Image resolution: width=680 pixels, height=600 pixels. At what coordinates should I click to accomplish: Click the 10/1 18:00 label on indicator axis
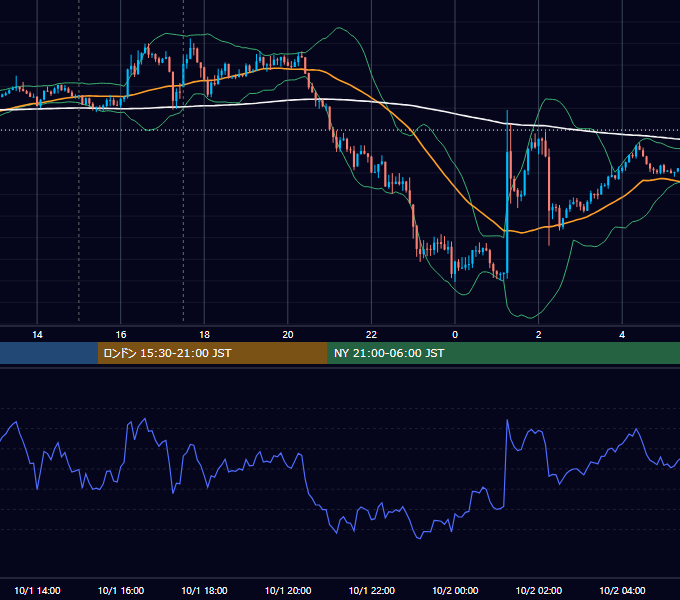click(x=204, y=590)
